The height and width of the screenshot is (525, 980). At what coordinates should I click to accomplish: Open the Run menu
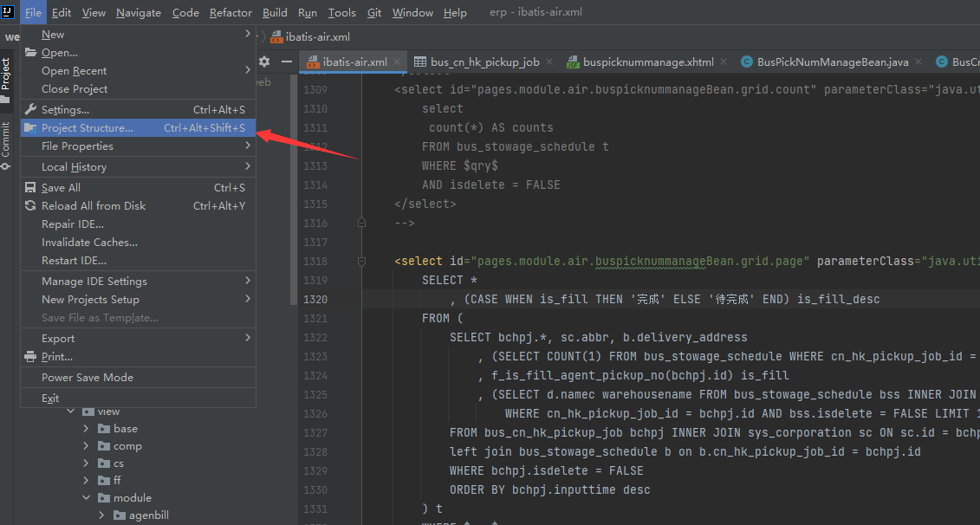[308, 12]
